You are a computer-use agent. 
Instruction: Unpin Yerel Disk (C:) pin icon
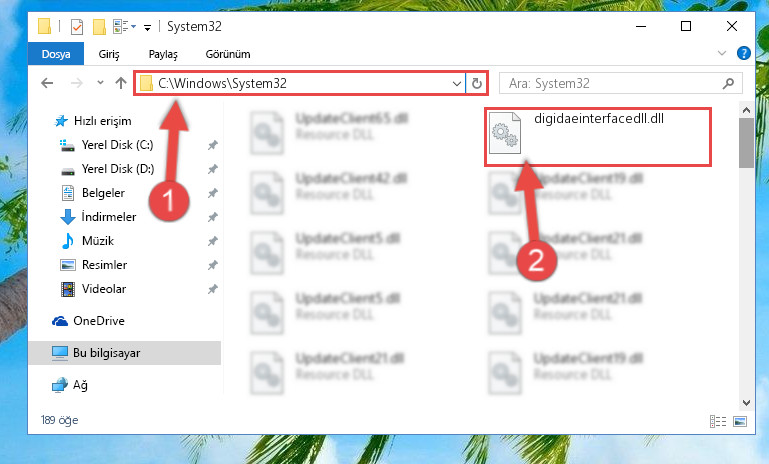(212, 145)
